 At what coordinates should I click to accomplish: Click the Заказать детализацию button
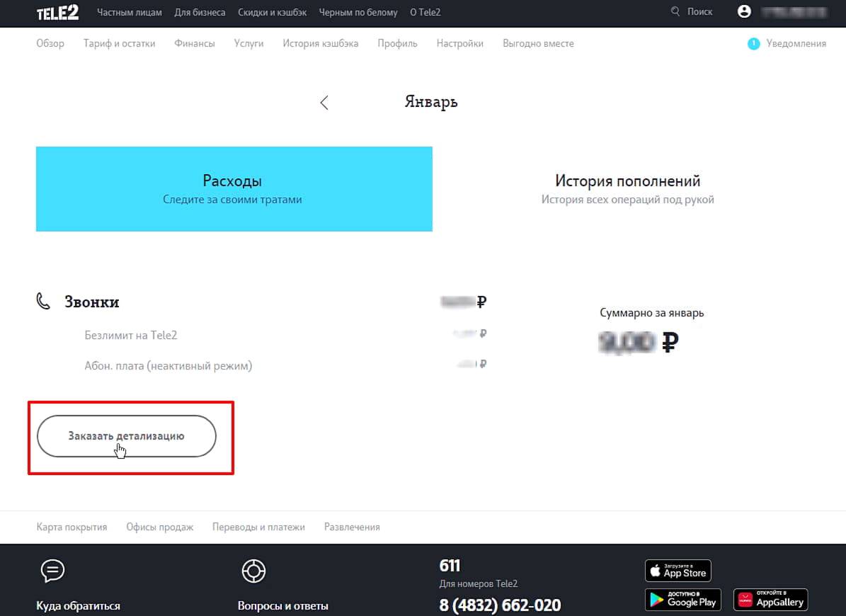(x=126, y=436)
